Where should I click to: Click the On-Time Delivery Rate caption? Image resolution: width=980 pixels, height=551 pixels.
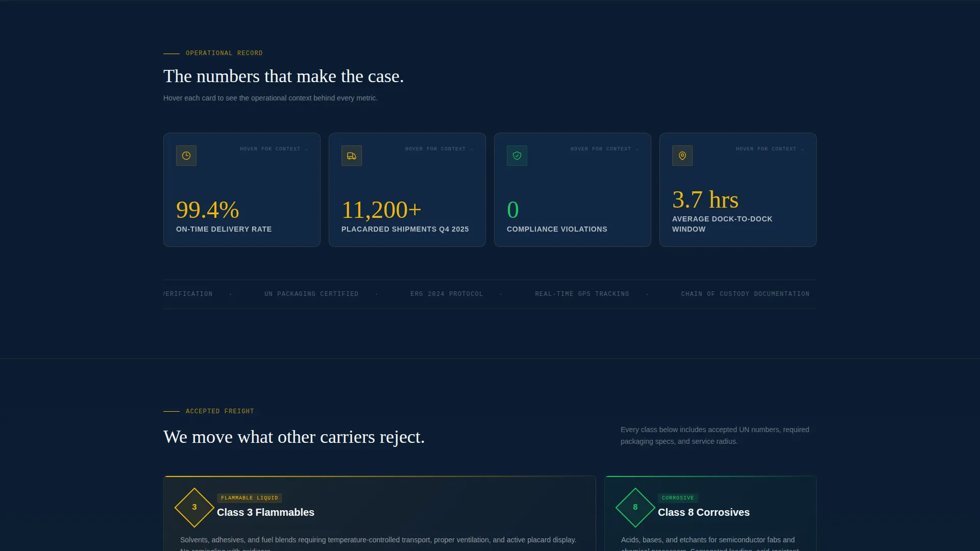click(x=224, y=230)
